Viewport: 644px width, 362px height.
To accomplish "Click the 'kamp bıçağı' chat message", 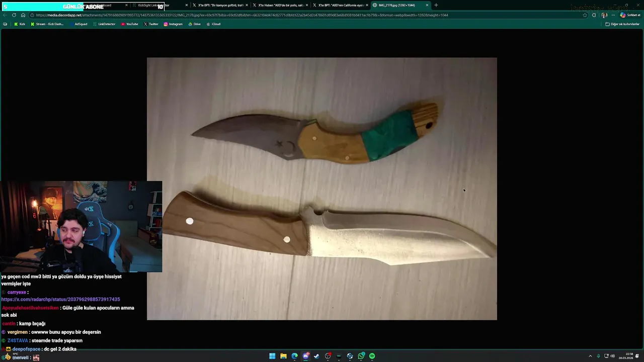I will tap(33, 323).
